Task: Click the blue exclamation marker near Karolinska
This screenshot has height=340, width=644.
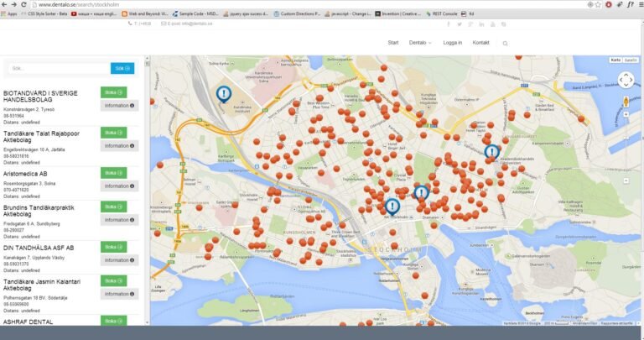Action: (x=223, y=94)
